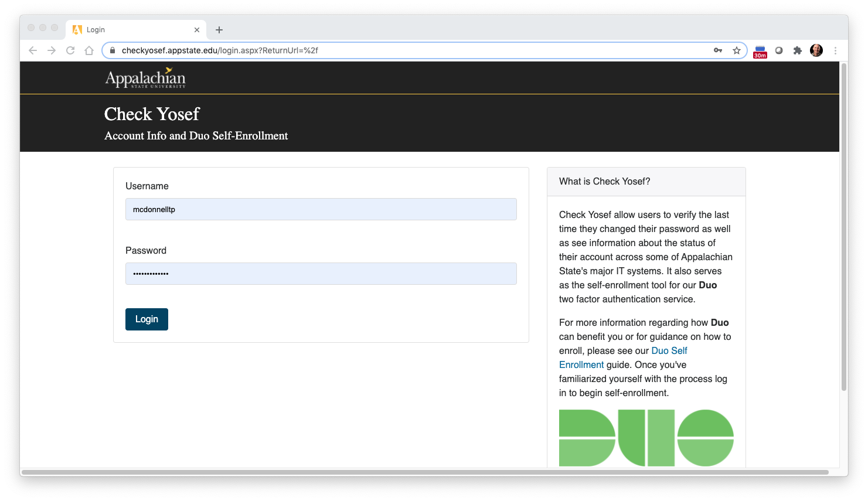The image size is (868, 501).
Task: Click the 'What is Check Yosef?' panel header
Action: (646, 182)
